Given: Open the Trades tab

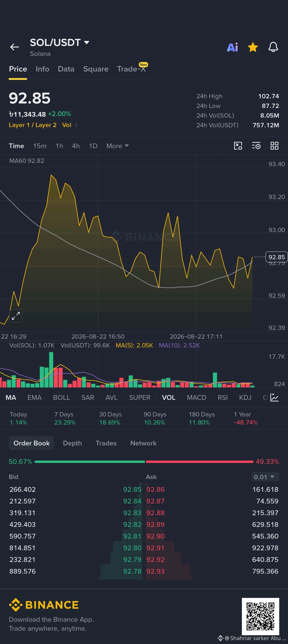Looking at the screenshot, I should coord(106,443).
